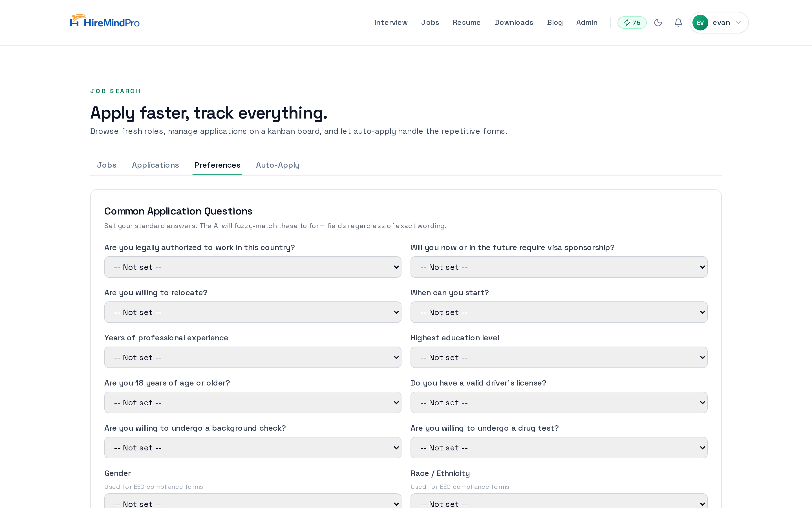Click the 'Apply faster, track everything.' headline
Image resolution: width=812 pixels, height=508 pixels.
pyautogui.click(x=209, y=113)
